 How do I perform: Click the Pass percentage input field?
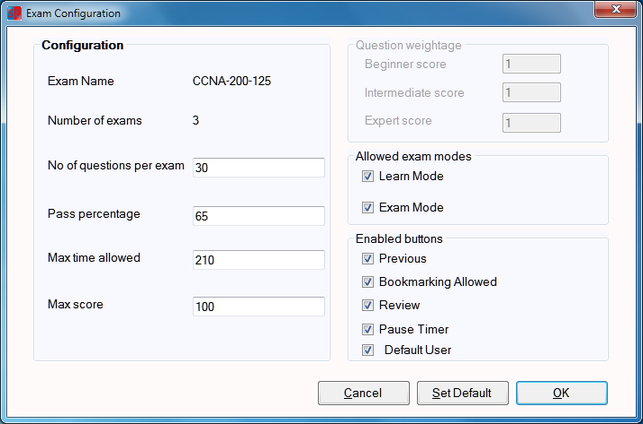(259, 216)
